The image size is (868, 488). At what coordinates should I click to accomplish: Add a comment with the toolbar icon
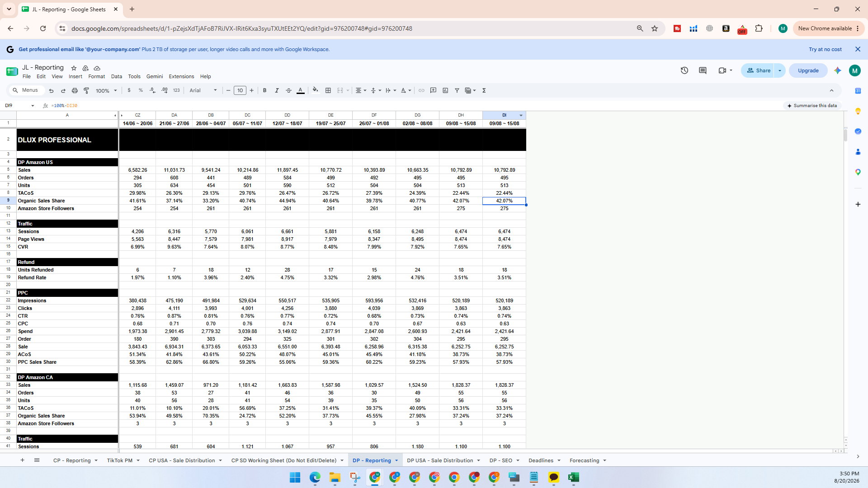click(433, 90)
